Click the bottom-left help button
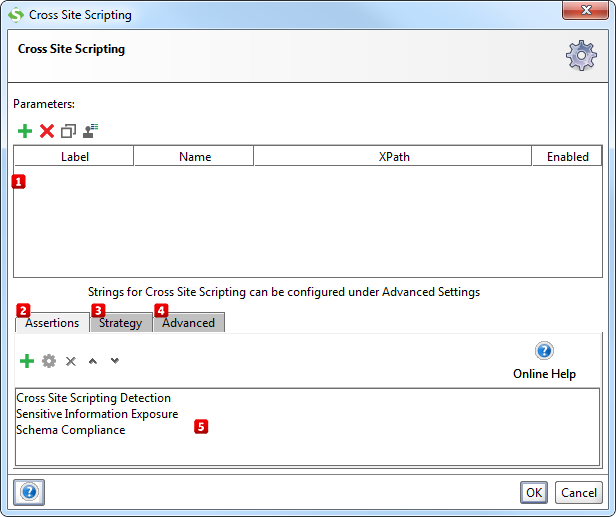This screenshot has width=616, height=517. [x=29, y=492]
